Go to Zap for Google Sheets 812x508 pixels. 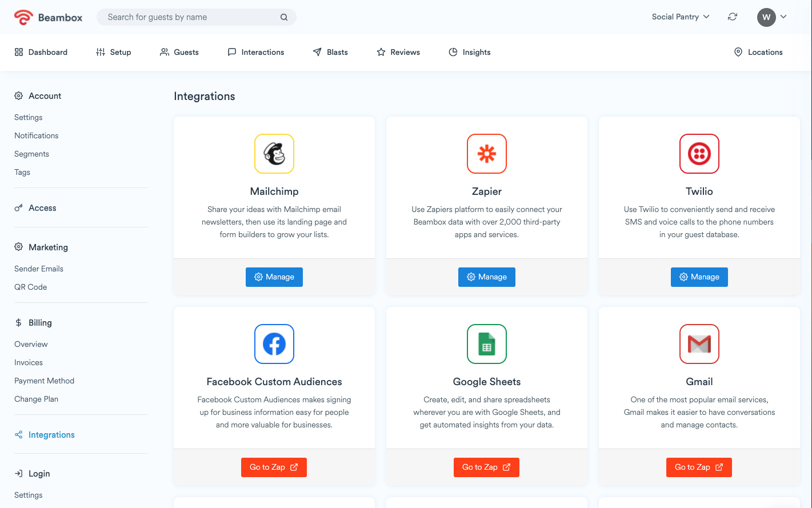coord(486,467)
